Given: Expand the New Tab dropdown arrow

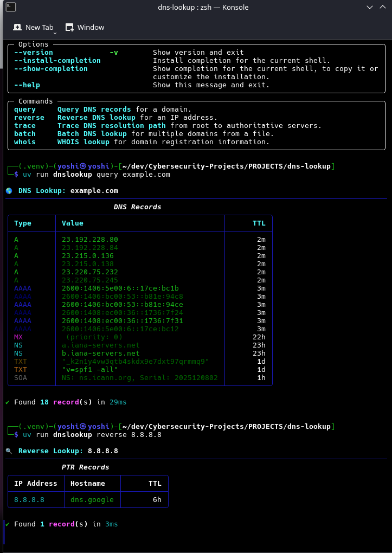Looking at the screenshot, I should [55, 33].
